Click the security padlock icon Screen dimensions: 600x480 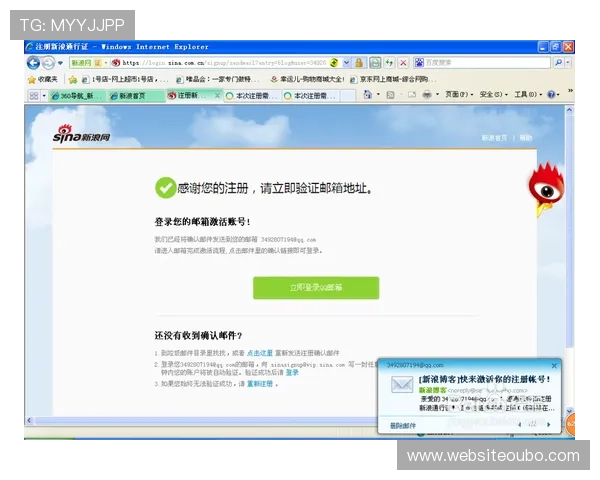359,63
